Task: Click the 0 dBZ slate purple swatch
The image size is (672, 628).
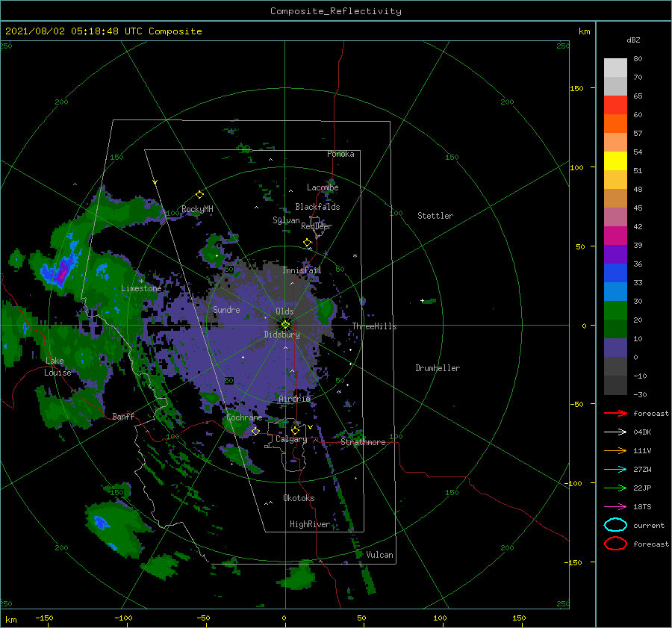Action: 615,348
